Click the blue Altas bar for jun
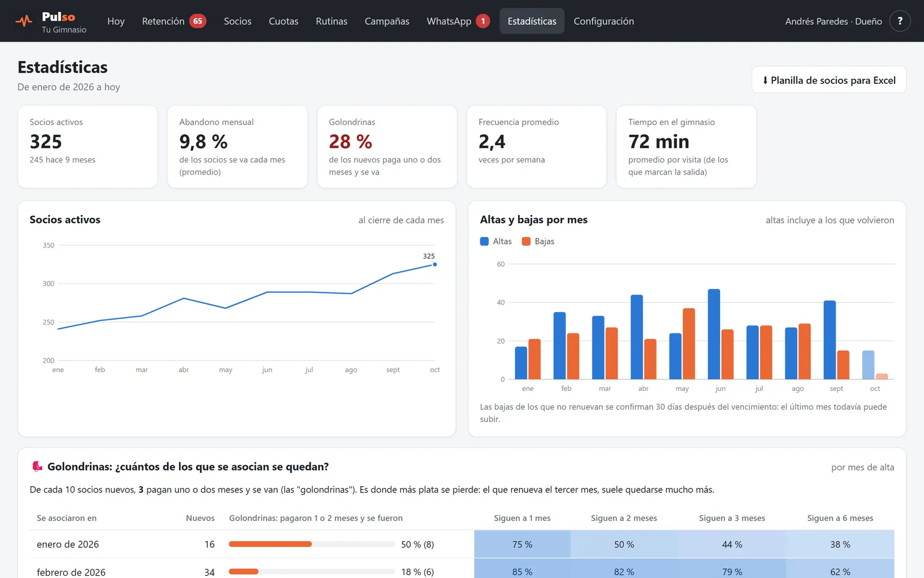The height and width of the screenshot is (578, 924). coord(714,334)
